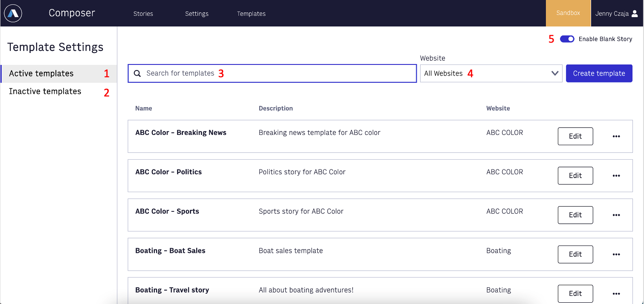Click the magnifier icon in the search box
The height and width of the screenshot is (304, 644).
point(137,73)
